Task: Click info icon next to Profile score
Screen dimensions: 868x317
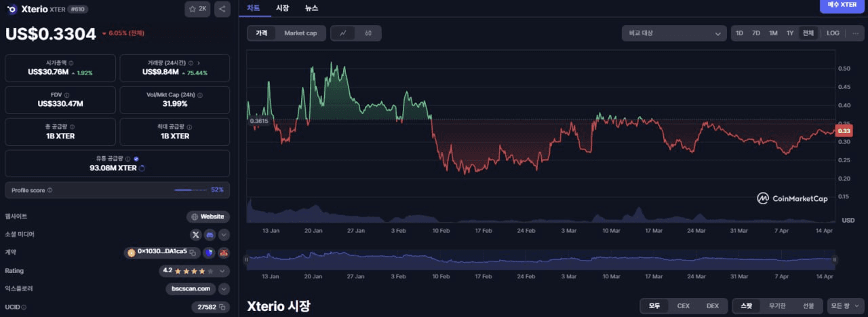Action: (x=50, y=190)
